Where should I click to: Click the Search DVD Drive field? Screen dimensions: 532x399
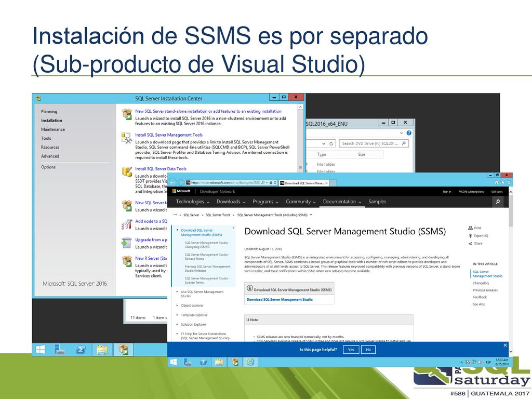tap(374, 143)
